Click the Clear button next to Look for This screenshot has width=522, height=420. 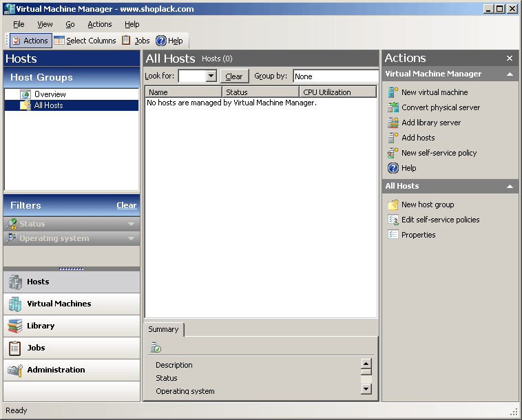click(234, 76)
